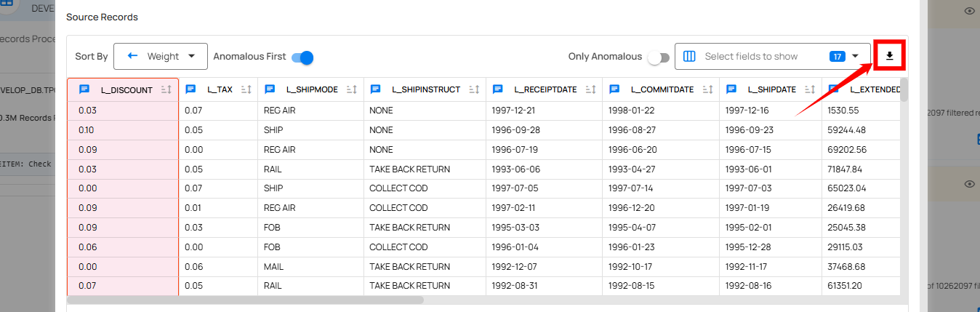Image resolution: width=980 pixels, height=312 pixels.
Task: Click the extended price cell 1530.55
Action: click(843, 111)
